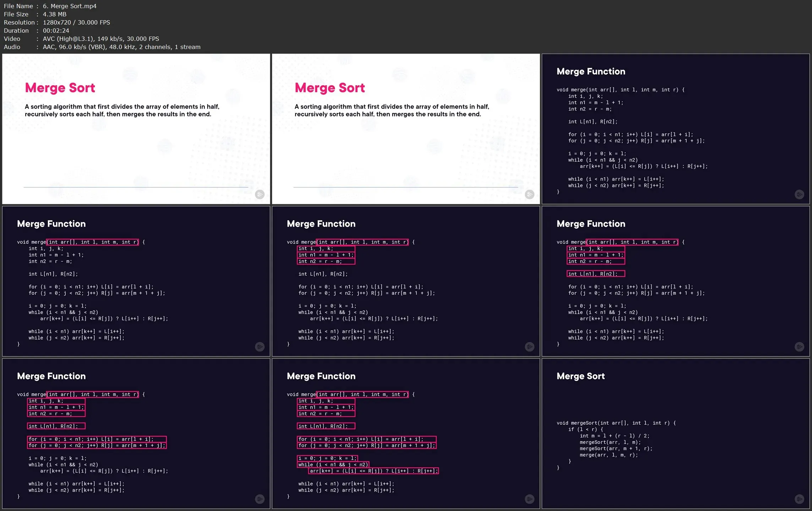Click the 'merge(arr, l, m, r);' line
The height and width of the screenshot is (511, 812).
pos(609,455)
